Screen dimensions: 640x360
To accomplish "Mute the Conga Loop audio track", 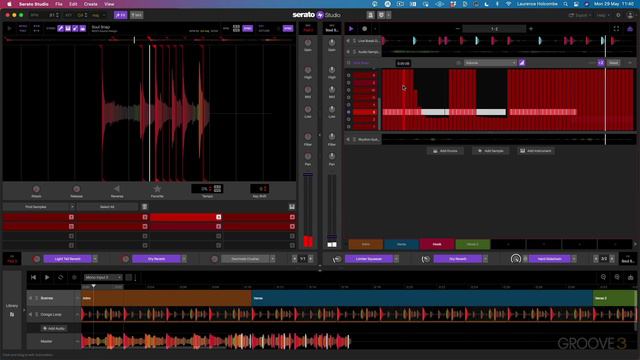I will [31, 314].
